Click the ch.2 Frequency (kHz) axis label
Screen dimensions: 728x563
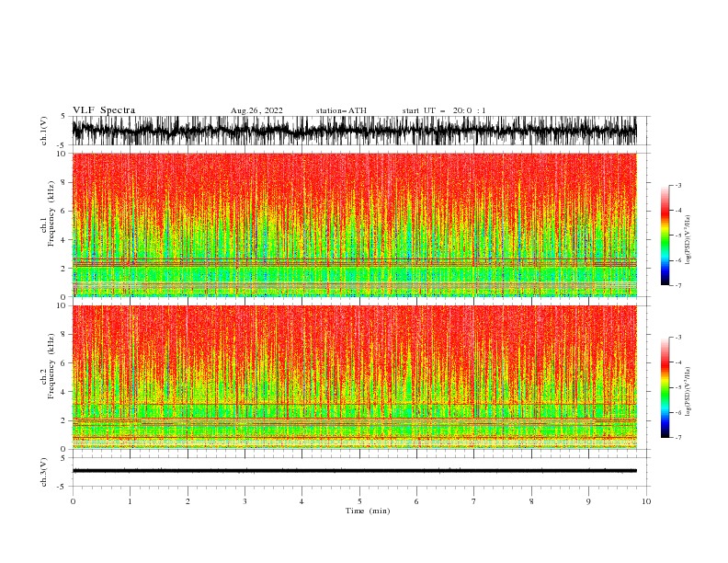click(48, 366)
